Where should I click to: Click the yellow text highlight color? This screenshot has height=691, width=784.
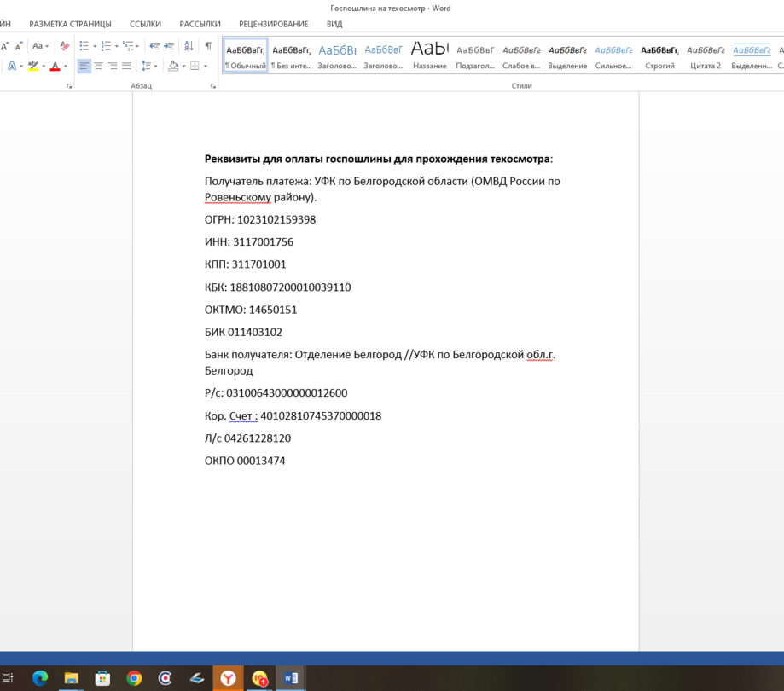[x=32, y=66]
